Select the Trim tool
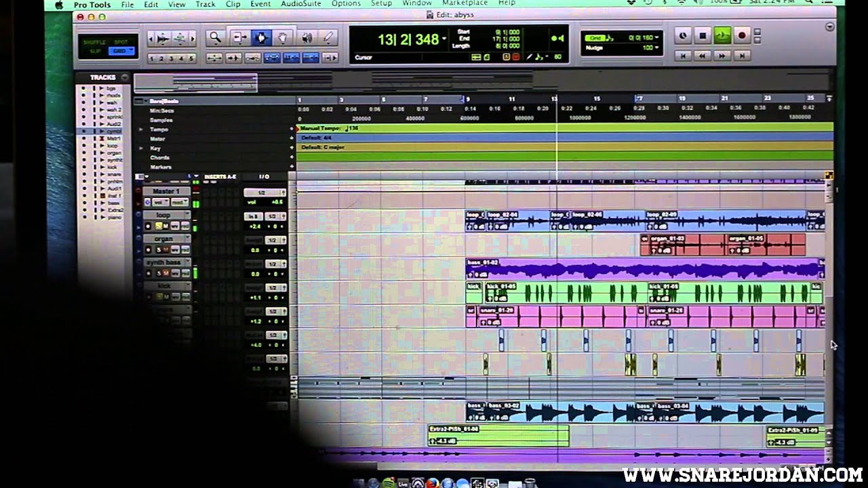868x488 pixels. click(x=239, y=38)
